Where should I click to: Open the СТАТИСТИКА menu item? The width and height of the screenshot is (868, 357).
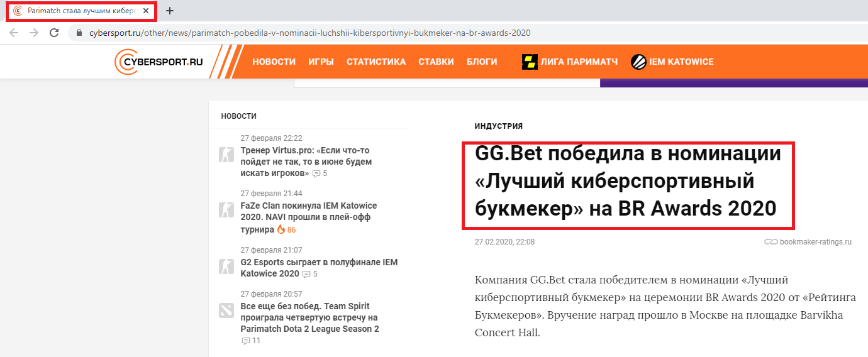[376, 62]
